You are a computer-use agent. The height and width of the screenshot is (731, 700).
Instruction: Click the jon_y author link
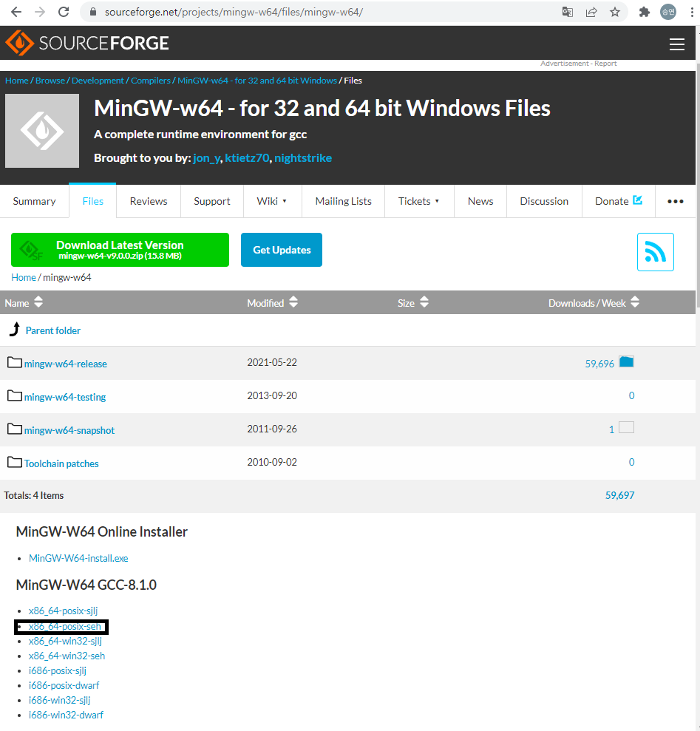(206, 158)
